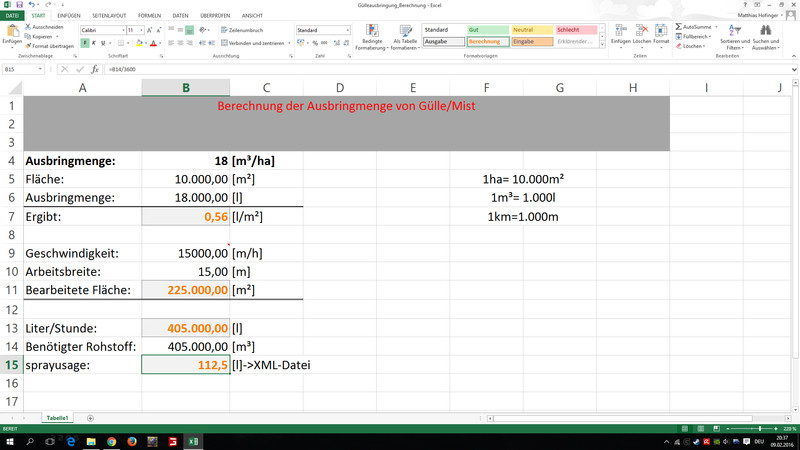Apply the Schlecht cell style

click(x=576, y=30)
